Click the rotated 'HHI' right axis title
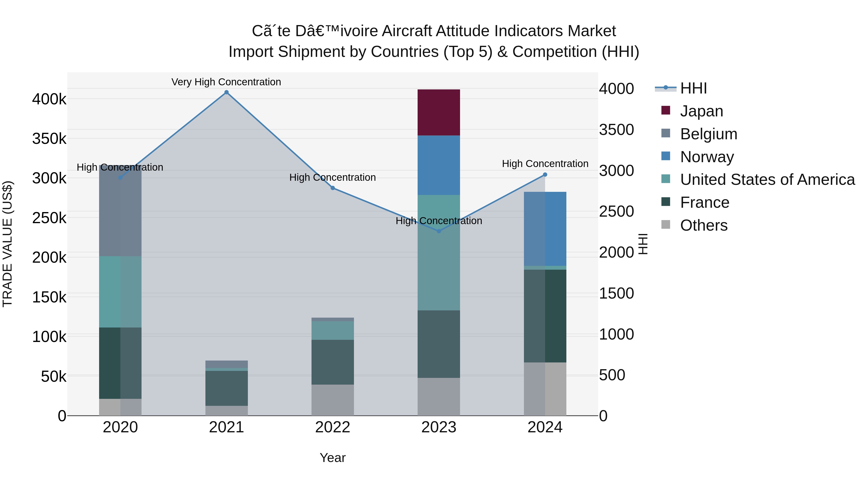Screen dimensions: 868x488 tap(643, 244)
